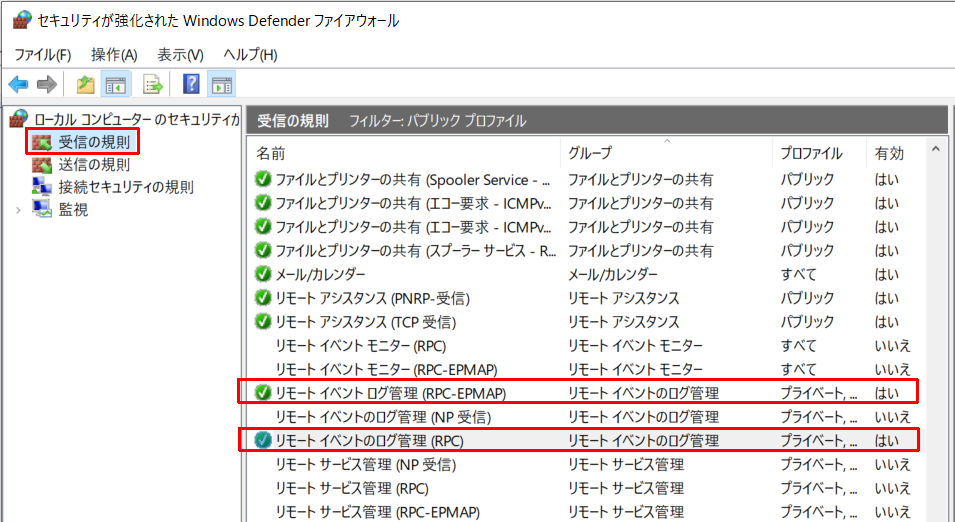Select リモート イベント モニター (RPC-EPMAP) rule
Screen dimensions: 955x522
(387, 370)
